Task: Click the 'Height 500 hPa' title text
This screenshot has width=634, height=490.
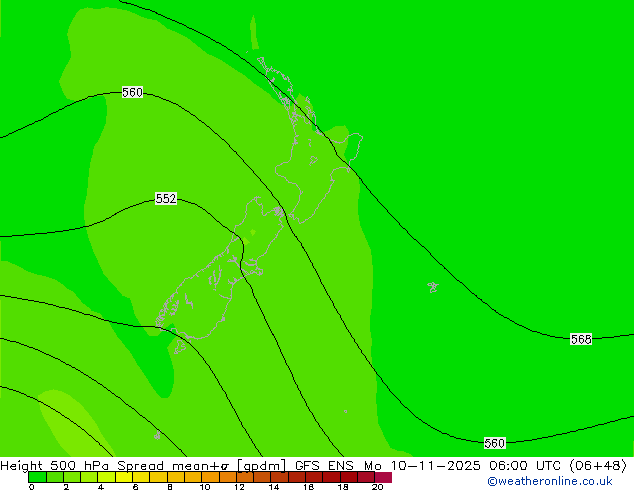Action: coord(55,466)
